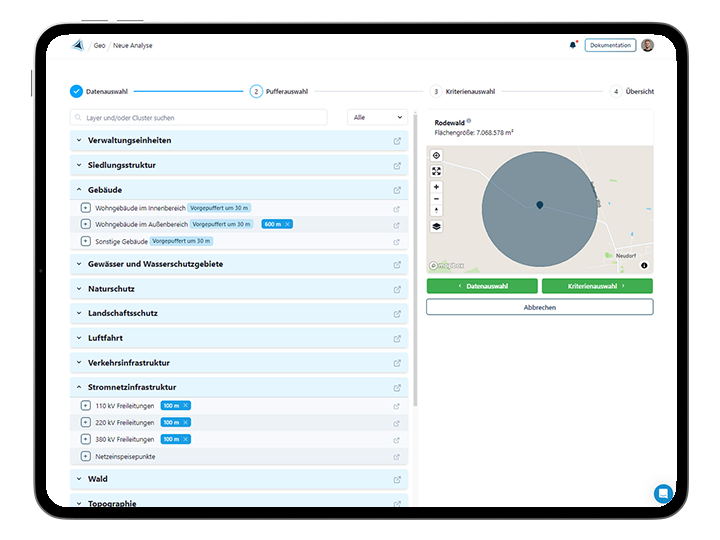Toggle plus box for Sonstige Gebäude
Screen dimensions: 720x540
click(85, 241)
